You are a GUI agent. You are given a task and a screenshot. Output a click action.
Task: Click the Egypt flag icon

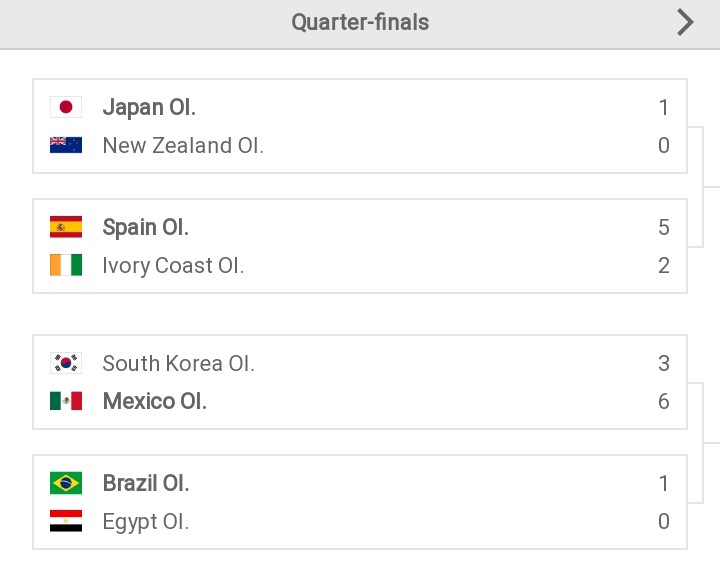click(66, 521)
